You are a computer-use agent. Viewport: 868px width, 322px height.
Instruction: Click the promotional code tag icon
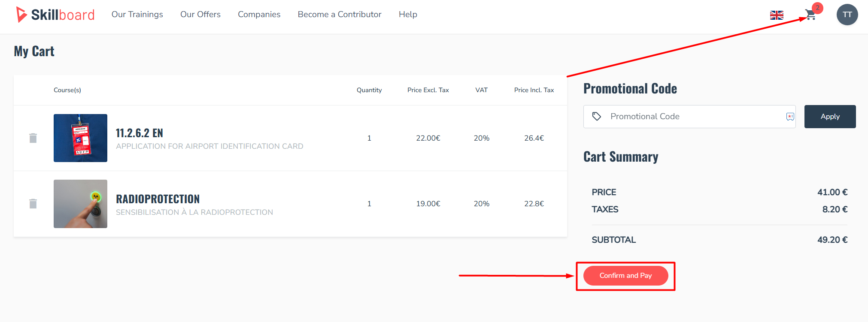[x=596, y=116]
